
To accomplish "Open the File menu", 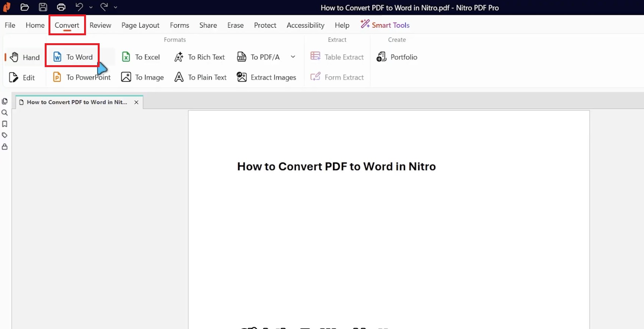I will point(10,25).
